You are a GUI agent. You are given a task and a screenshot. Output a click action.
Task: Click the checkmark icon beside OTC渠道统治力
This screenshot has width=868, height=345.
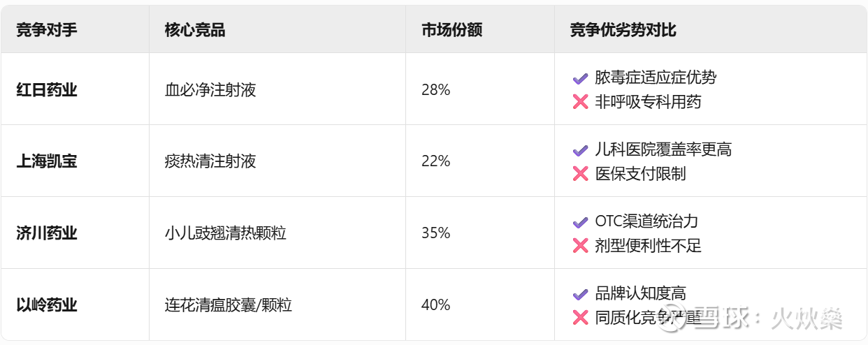[580, 222]
